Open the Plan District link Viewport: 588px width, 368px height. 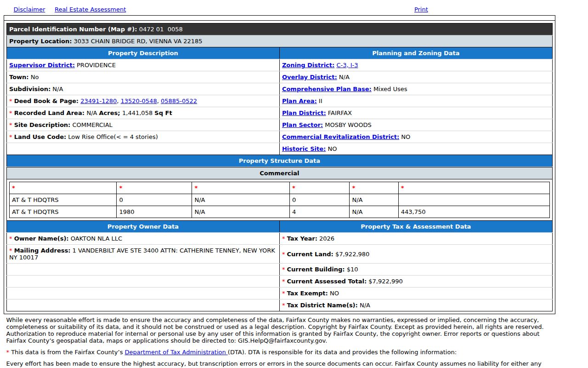(304, 113)
